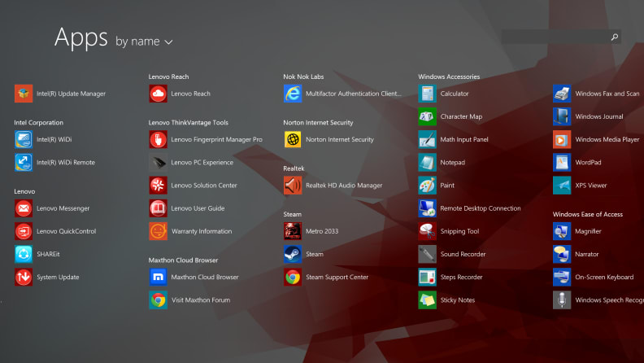Screen dimensions: 644x363
Task: Open Windows Fax and Scan icon
Action: (562, 94)
